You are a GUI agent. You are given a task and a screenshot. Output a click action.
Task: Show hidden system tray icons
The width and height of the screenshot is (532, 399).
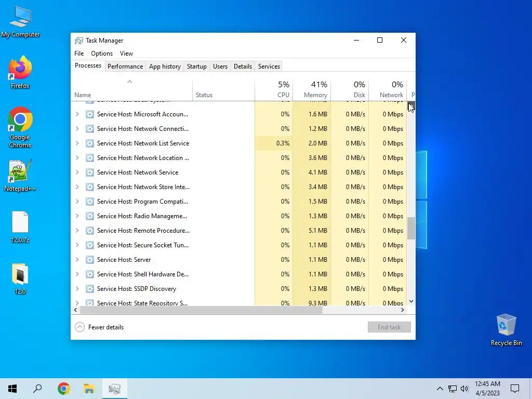pyautogui.click(x=440, y=389)
